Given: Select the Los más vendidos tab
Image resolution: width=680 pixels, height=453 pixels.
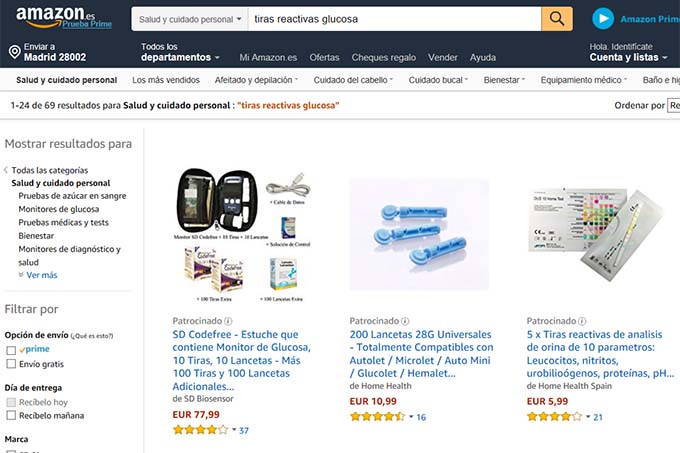Looking at the screenshot, I should pyautogui.click(x=164, y=80).
